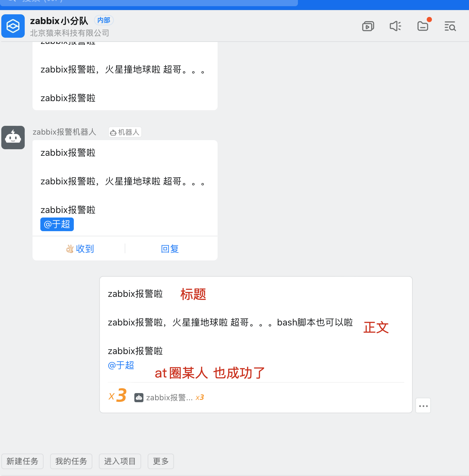Click the 内部 group tag
Screen dimensions: 469x476
pos(104,20)
